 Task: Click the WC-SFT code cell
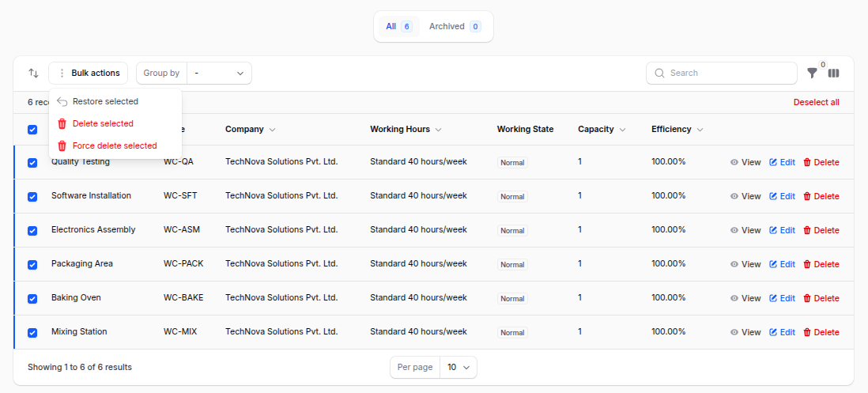click(180, 195)
